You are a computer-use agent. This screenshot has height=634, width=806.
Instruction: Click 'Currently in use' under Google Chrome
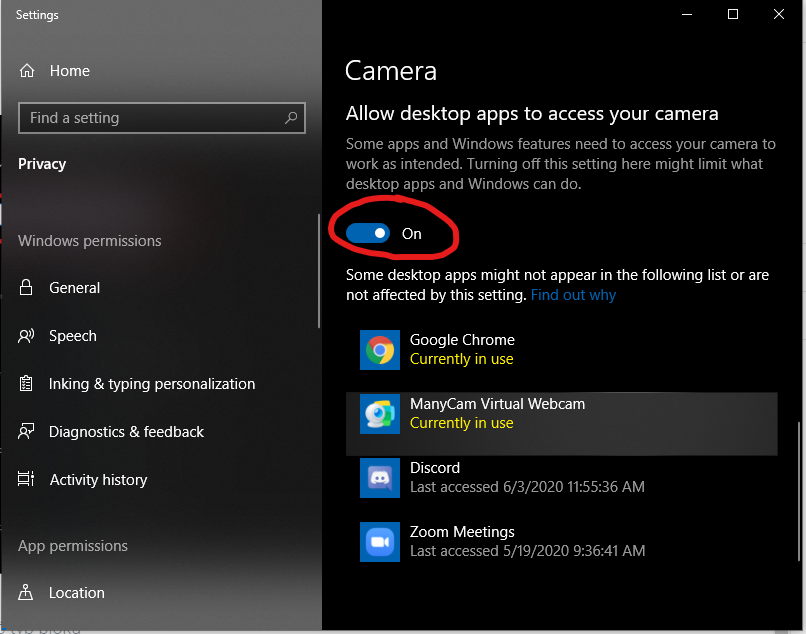click(x=462, y=359)
